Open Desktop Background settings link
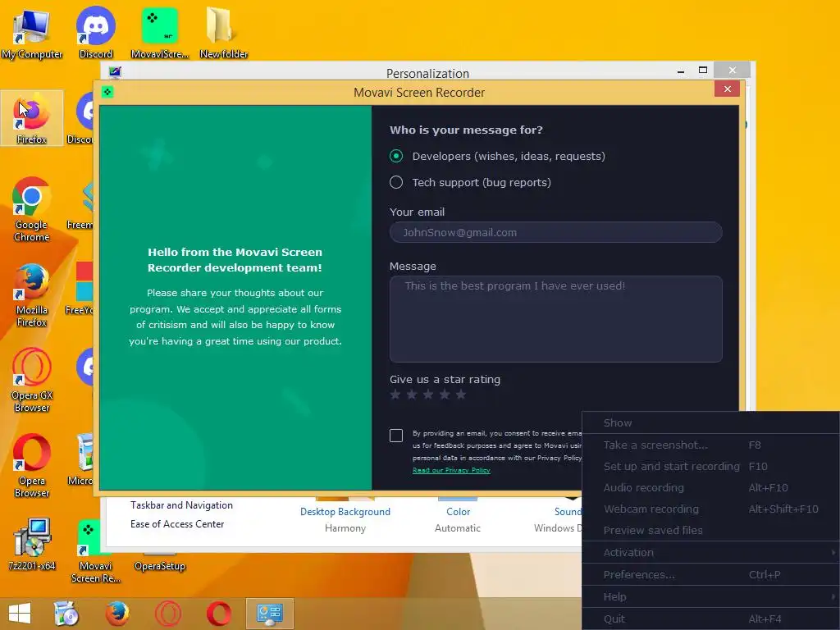The height and width of the screenshot is (630, 840). (x=345, y=512)
